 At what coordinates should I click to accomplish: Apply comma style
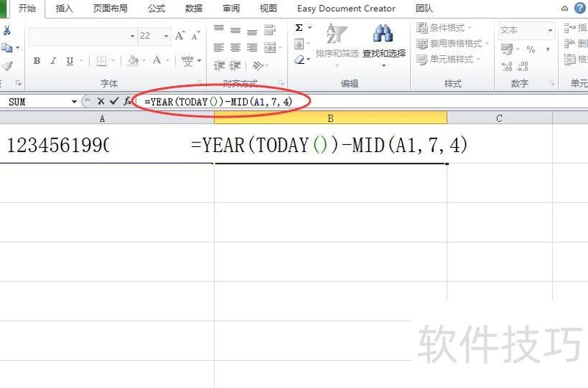click(x=548, y=49)
